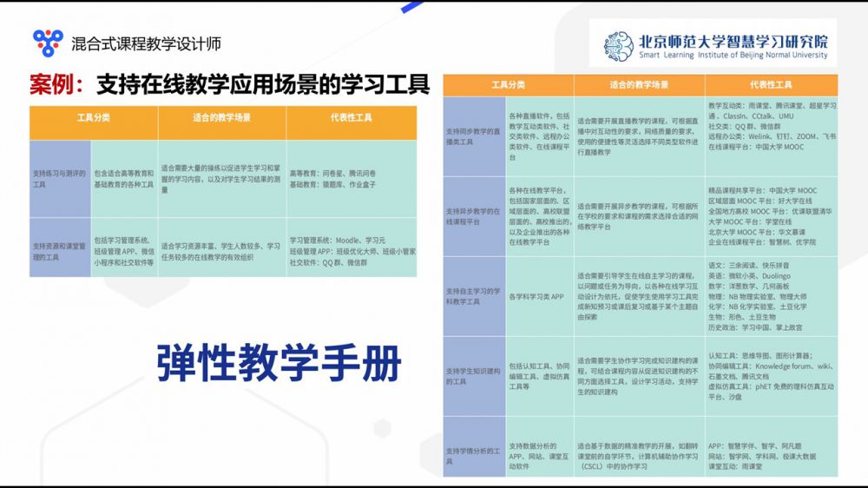Select the 支持同步教学的直播类工具 row label
Image resolution: width=868 pixels, height=488 pixels.
474,134
